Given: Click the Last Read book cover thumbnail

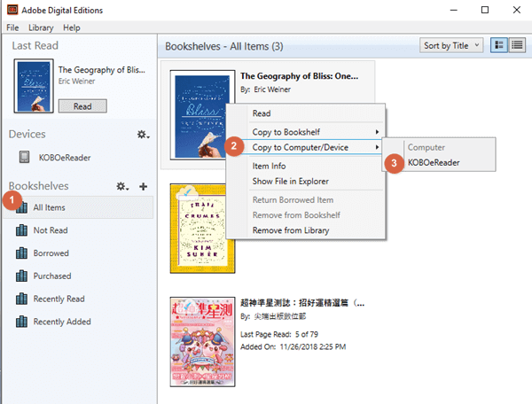Looking at the screenshot, I should tap(34, 86).
